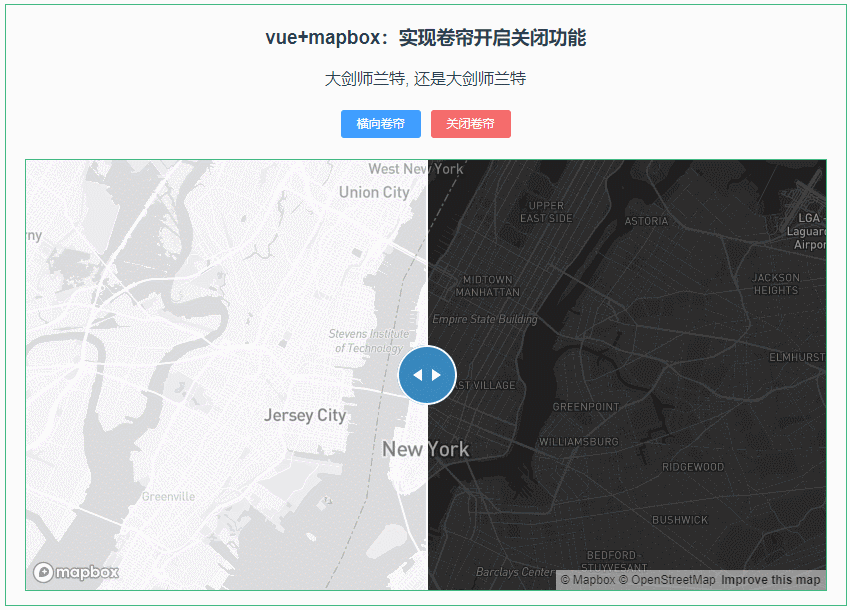Click the Barclays Center label
This screenshot has height=610, width=850.
(515, 572)
